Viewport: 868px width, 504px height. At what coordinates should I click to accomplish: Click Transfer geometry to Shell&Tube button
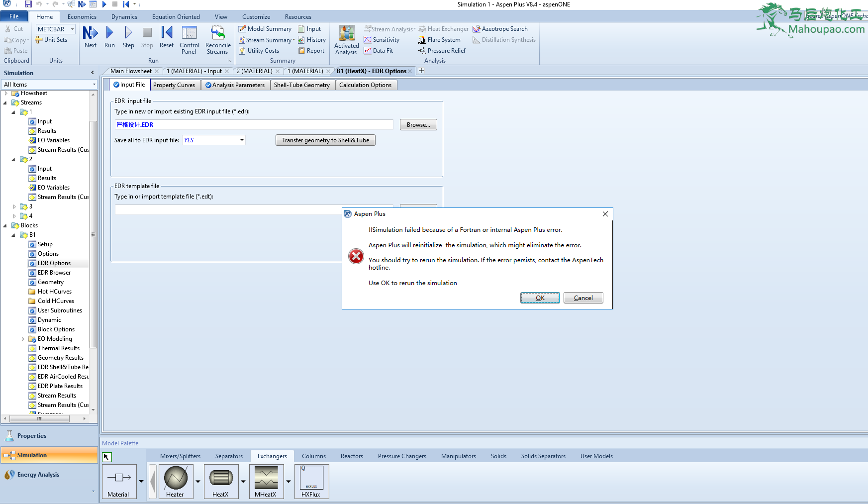pyautogui.click(x=325, y=140)
